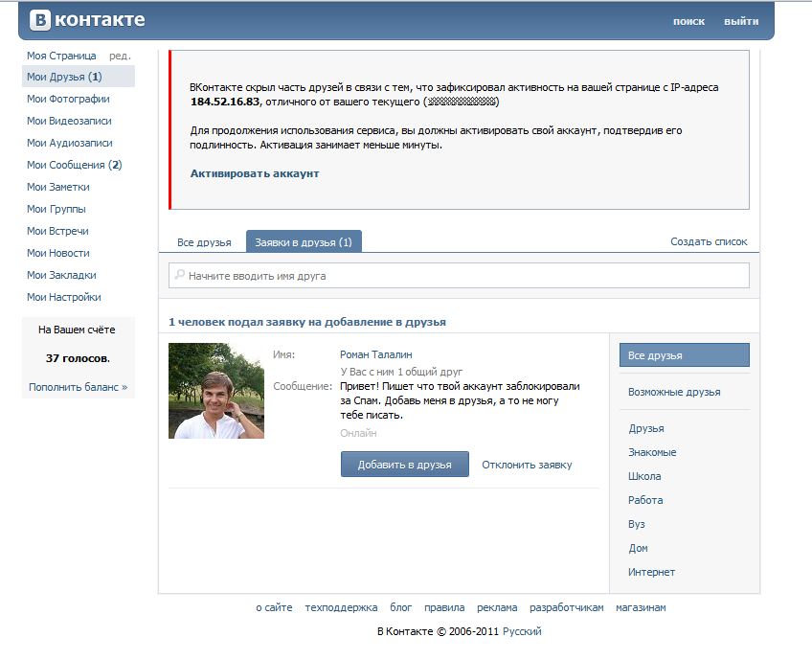
Task: Click 'ред.' next to Моя Страница
Action: click(x=120, y=56)
